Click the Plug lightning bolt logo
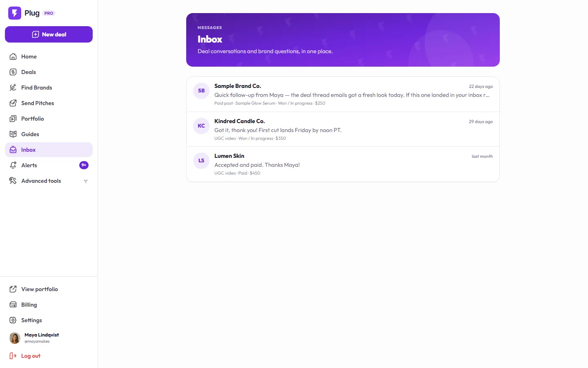 coord(15,13)
